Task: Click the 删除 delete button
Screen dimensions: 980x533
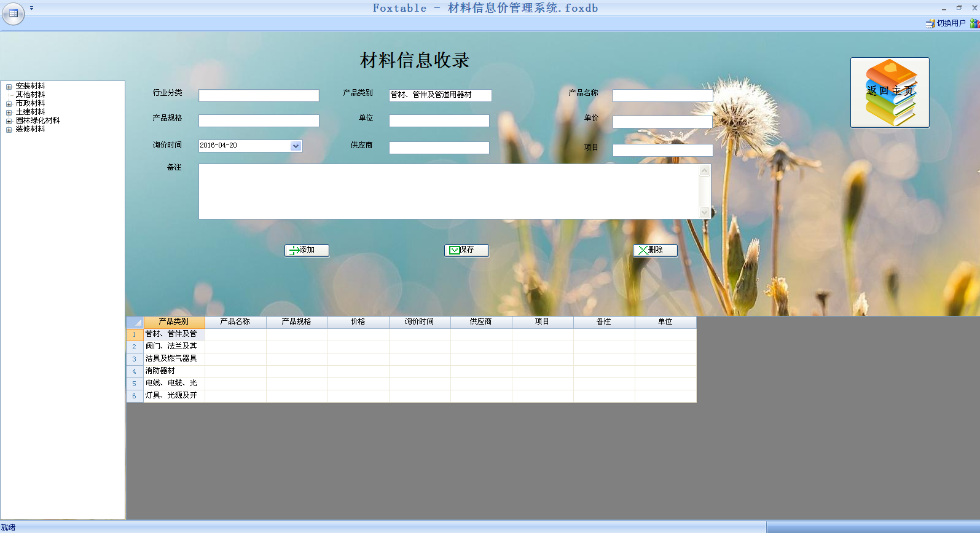Action: point(655,250)
